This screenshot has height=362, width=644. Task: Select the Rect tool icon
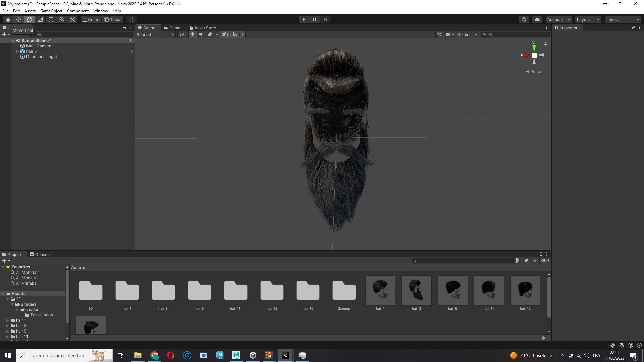point(51,19)
